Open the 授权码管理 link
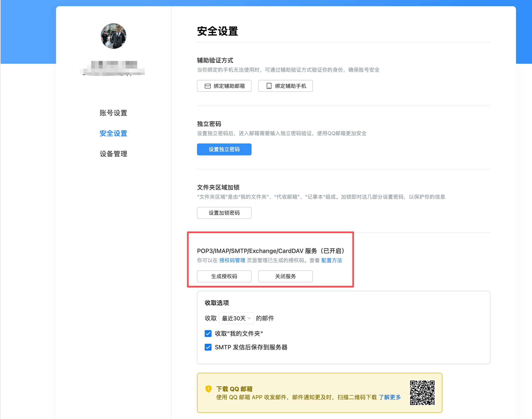The image size is (532, 419). pyautogui.click(x=232, y=260)
